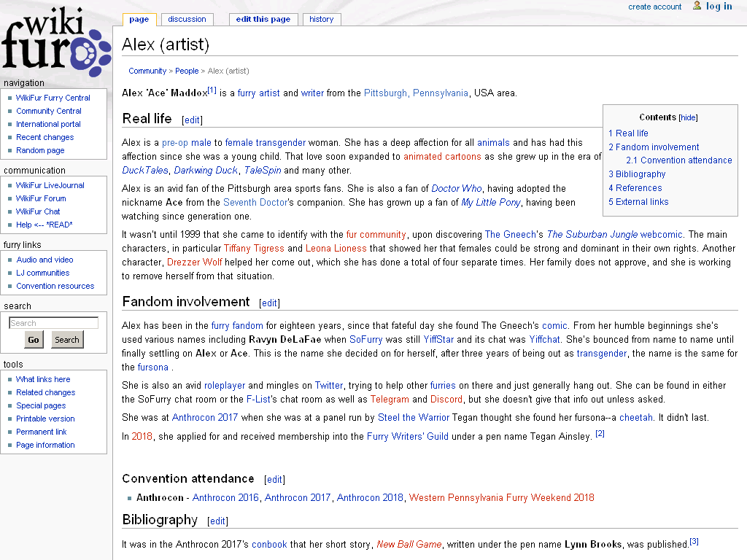Viewport: 747px width, 560px height.
Task: Open Printable version under tools
Action: [x=45, y=419]
